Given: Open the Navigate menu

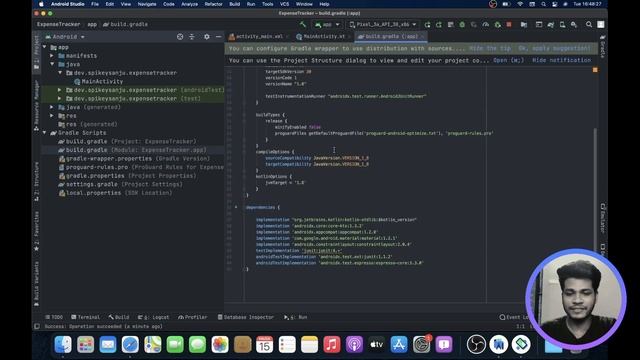Looking at the screenshot, I should (147, 4).
